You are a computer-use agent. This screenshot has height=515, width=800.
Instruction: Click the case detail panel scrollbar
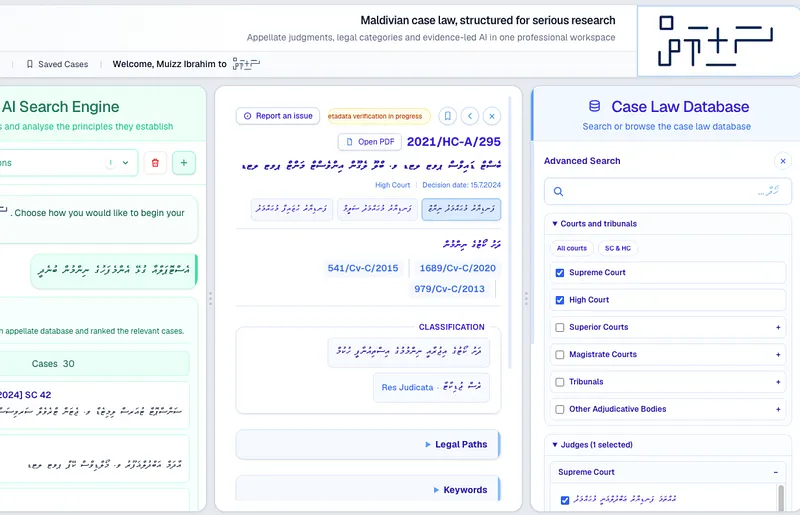[510, 232]
